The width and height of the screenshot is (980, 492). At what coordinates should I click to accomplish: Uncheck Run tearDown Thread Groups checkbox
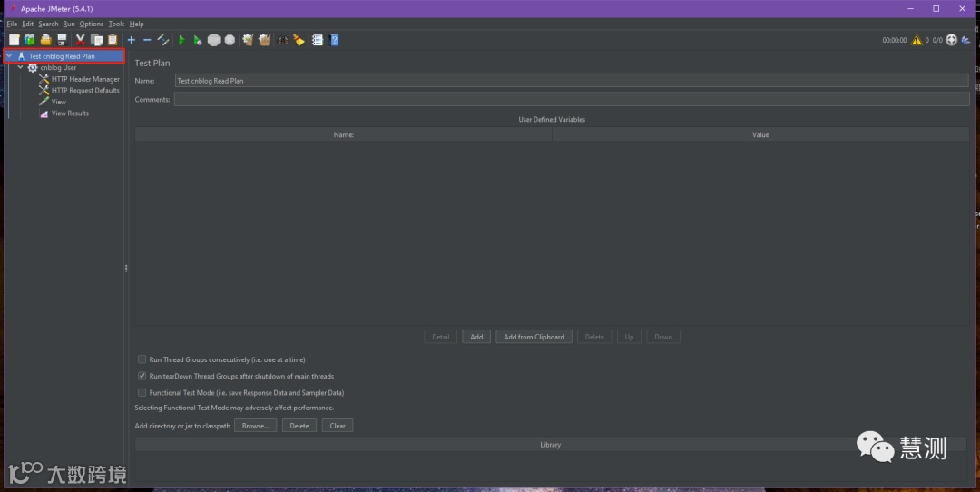(x=142, y=377)
